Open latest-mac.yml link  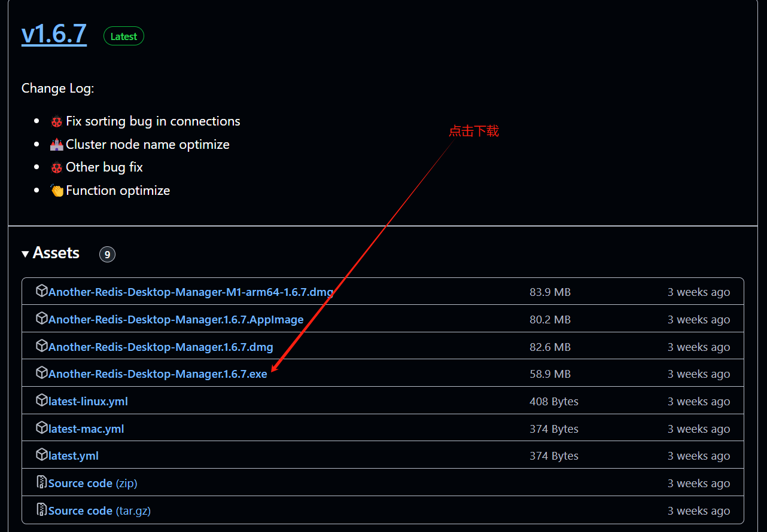86,429
